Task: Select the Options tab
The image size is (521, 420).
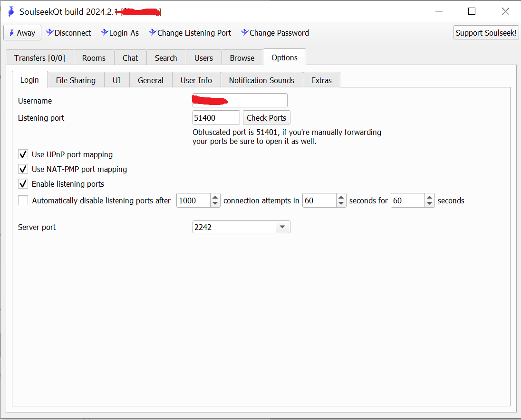Action: [284, 57]
